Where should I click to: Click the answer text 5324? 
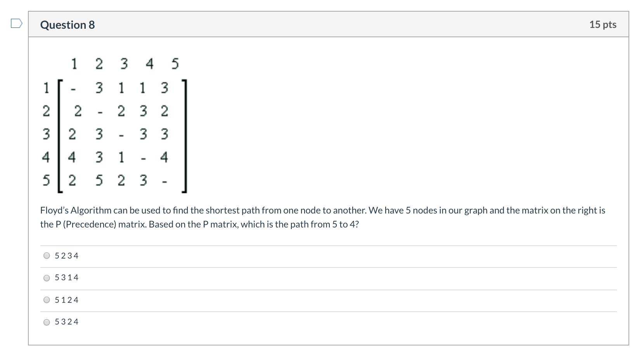pyautogui.click(x=67, y=321)
